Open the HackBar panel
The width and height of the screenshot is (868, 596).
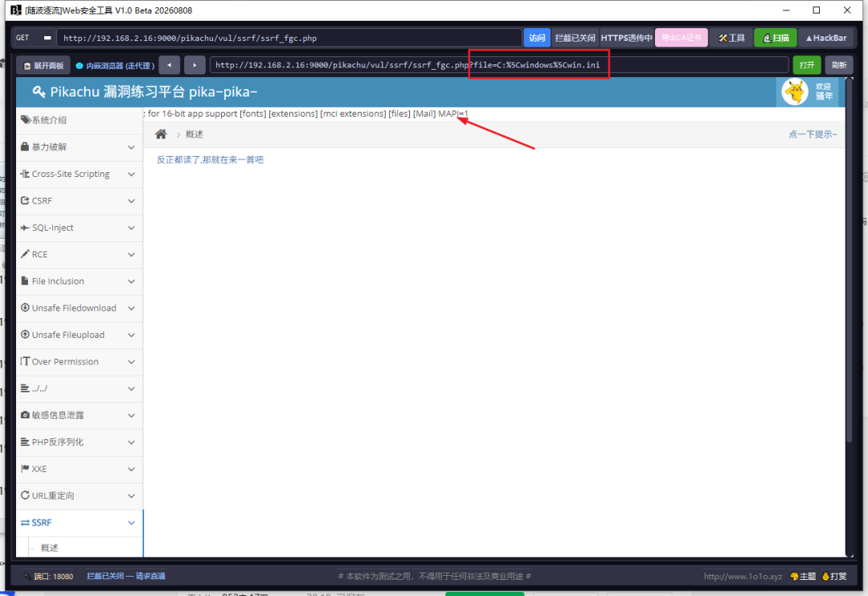pyautogui.click(x=826, y=38)
